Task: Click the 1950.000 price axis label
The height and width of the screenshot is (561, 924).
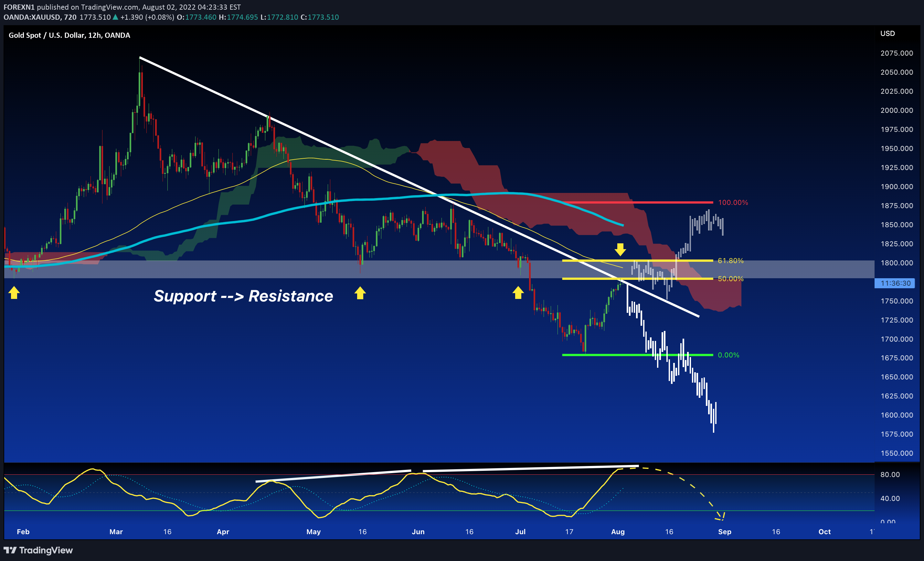Action: point(897,149)
